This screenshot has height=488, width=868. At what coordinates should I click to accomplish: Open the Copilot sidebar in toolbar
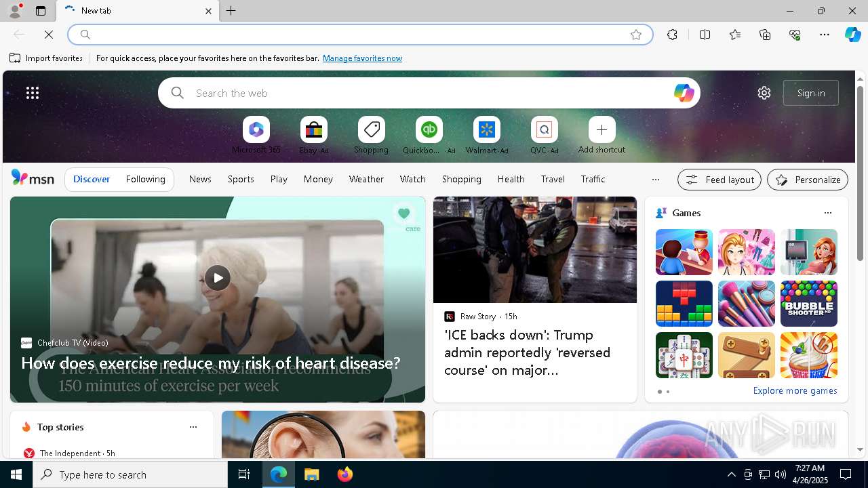point(852,35)
